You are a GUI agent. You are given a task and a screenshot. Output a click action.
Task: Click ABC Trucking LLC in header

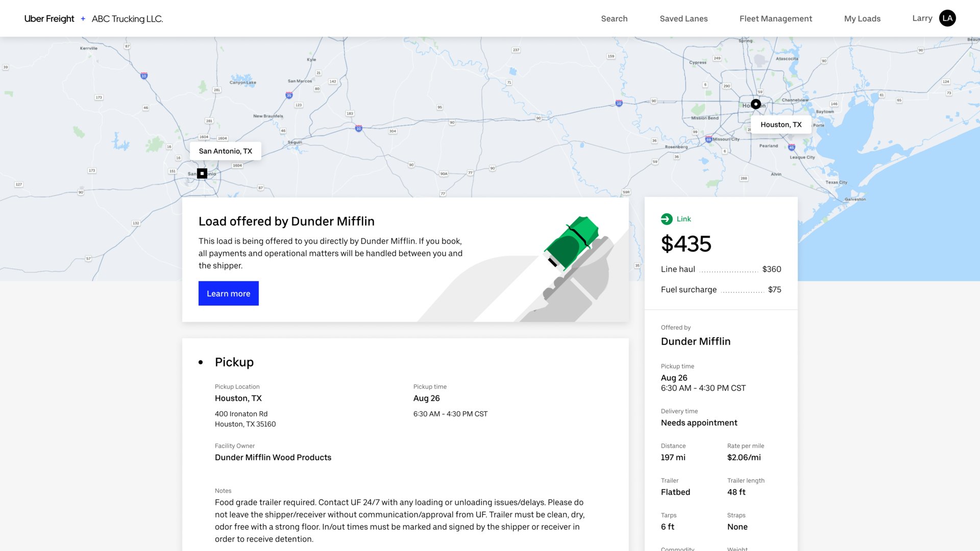127,19
